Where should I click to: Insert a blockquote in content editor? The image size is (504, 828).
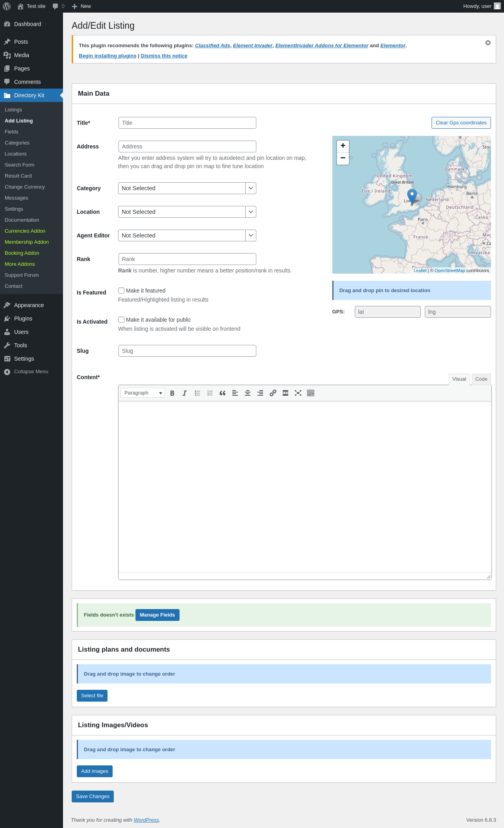[222, 393]
